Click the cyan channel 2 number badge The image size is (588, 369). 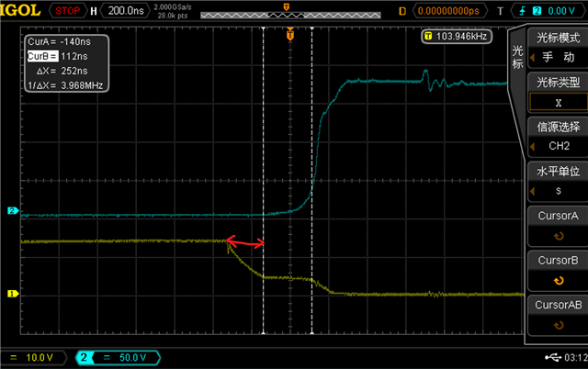tap(84, 357)
